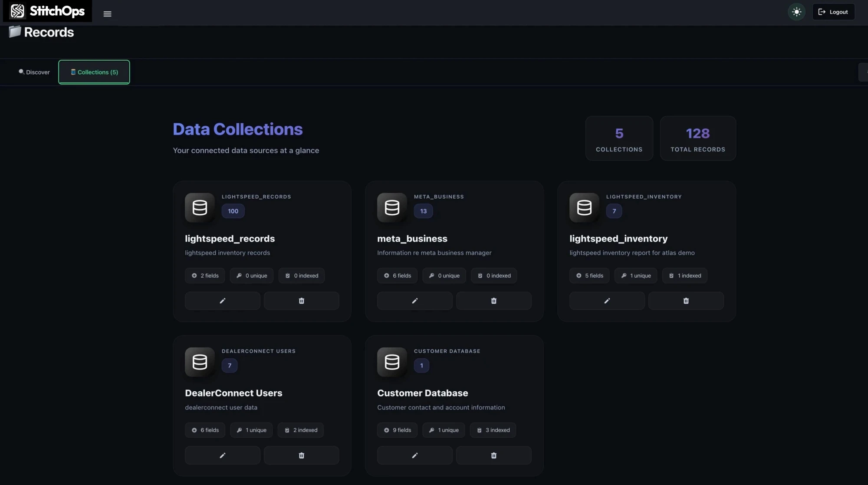Click the 0 unique chip on lightspeed_records

tap(252, 276)
